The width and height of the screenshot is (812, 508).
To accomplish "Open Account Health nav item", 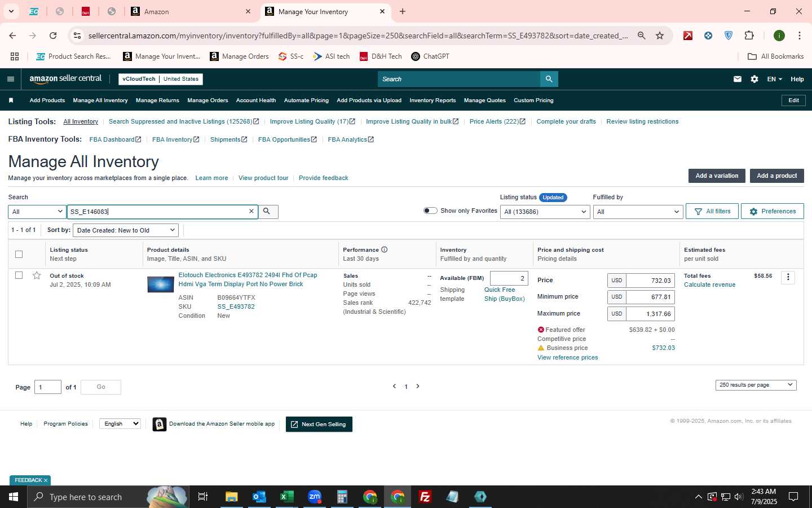I will [x=256, y=100].
